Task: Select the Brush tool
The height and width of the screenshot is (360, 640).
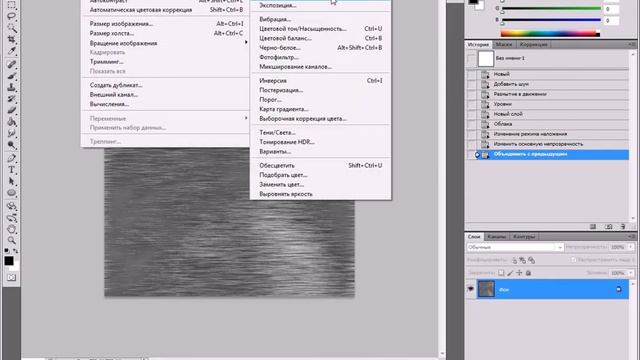Action: 11,76
